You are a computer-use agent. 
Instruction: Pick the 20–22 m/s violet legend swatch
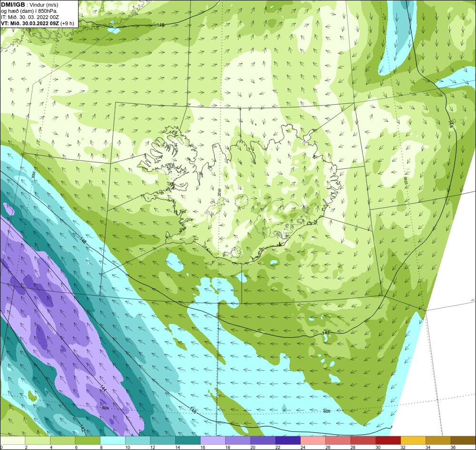pos(263,440)
